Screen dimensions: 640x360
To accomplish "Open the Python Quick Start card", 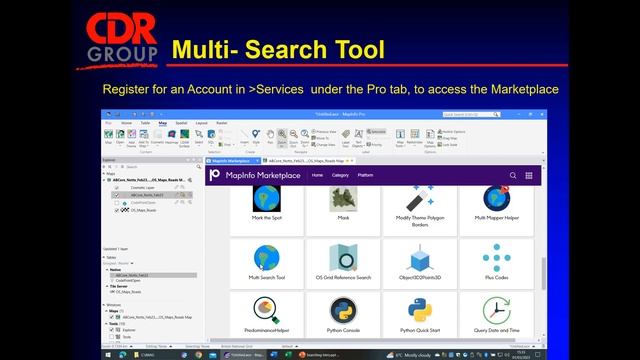I will pos(420,315).
